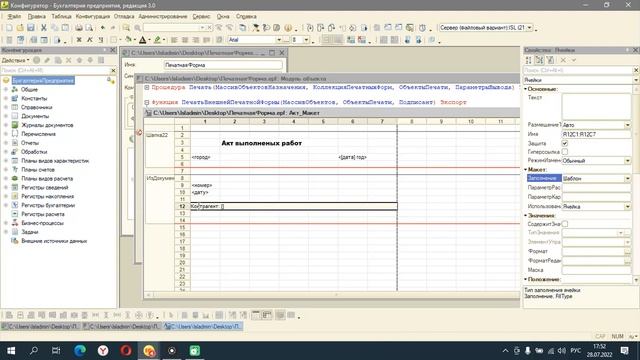Open the Администрирование menu

point(162,16)
